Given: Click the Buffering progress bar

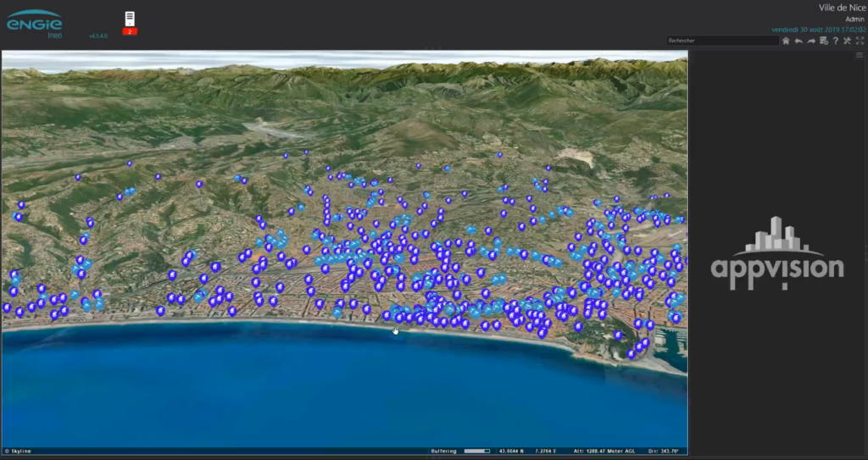Looking at the screenshot, I should (477, 451).
